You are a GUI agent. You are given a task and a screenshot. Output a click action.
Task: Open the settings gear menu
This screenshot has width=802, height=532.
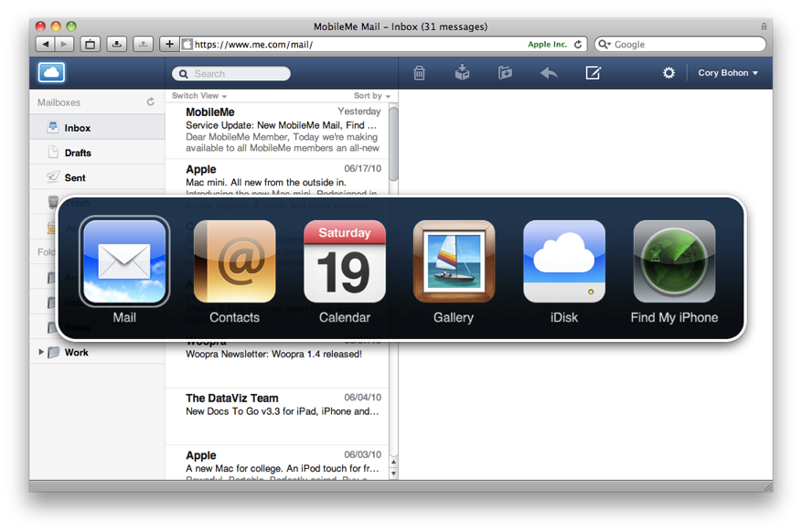668,72
